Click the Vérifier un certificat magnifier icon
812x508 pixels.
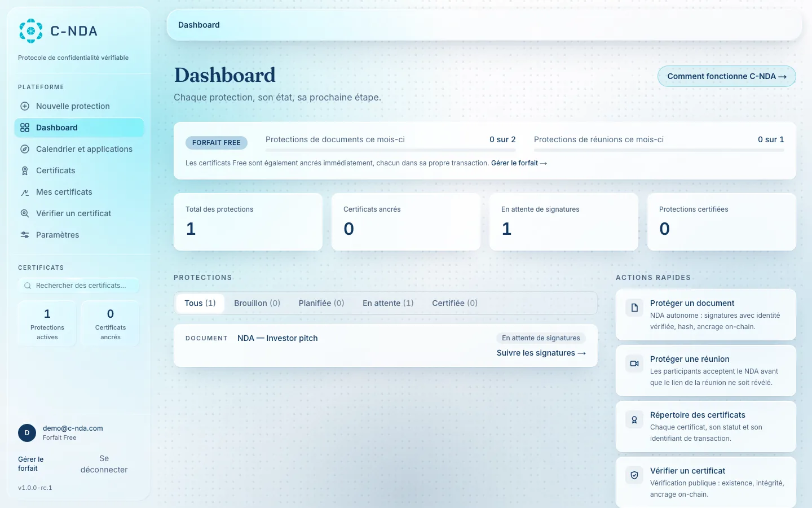pos(25,213)
